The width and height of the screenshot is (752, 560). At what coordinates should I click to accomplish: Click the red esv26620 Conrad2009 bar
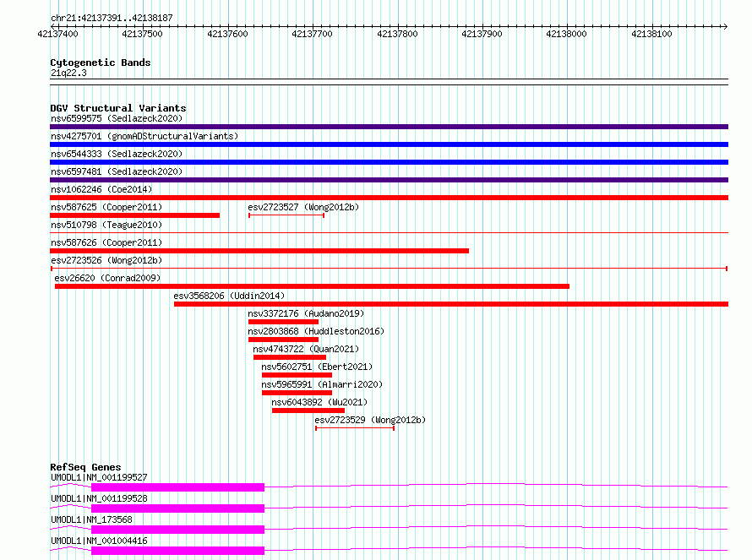pos(313,286)
